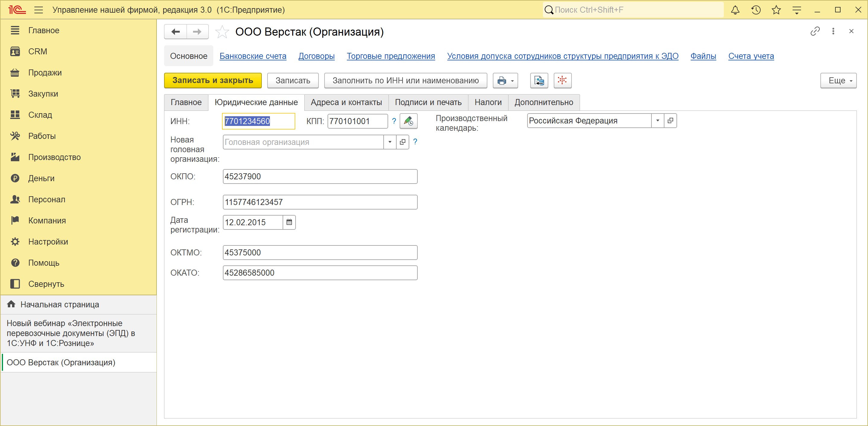Open Договоры link
The width and height of the screenshot is (868, 426).
coord(316,56)
